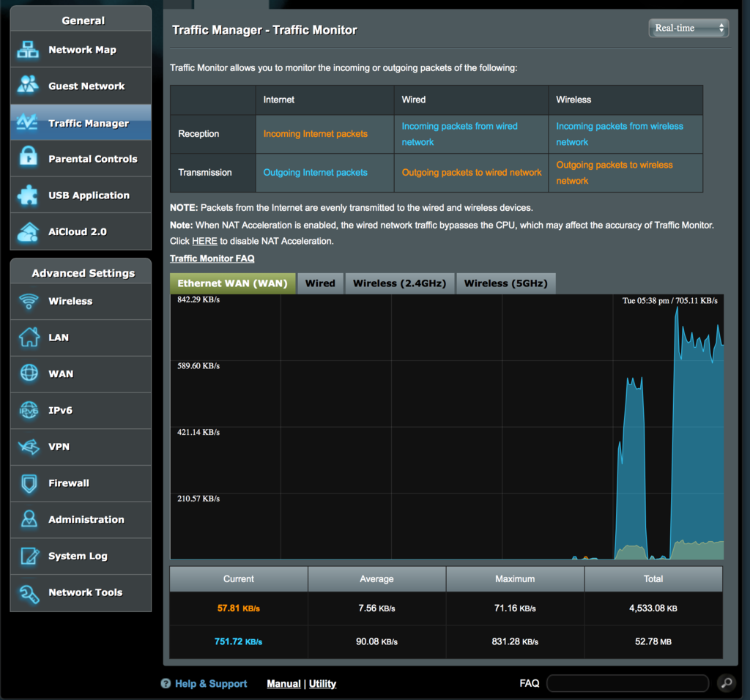Open the Utility link
This screenshot has width=750, height=700.
click(x=322, y=684)
